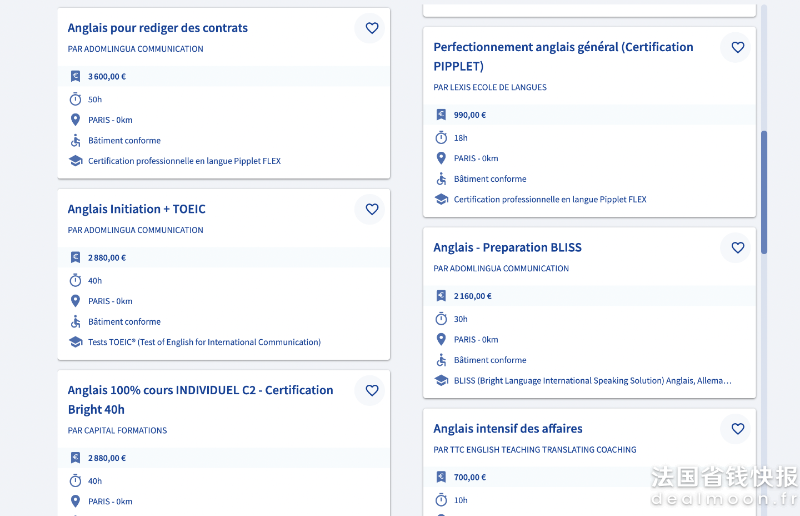Favorite the Anglais pour rediger des contrats course
Image resolution: width=800 pixels, height=516 pixels.
tap(372, 28)
